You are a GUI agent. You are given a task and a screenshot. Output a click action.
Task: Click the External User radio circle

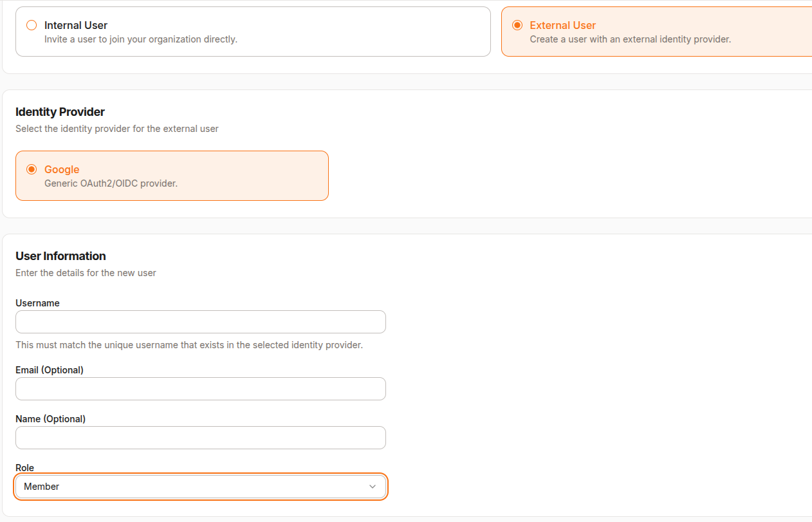tap(517, 25)
